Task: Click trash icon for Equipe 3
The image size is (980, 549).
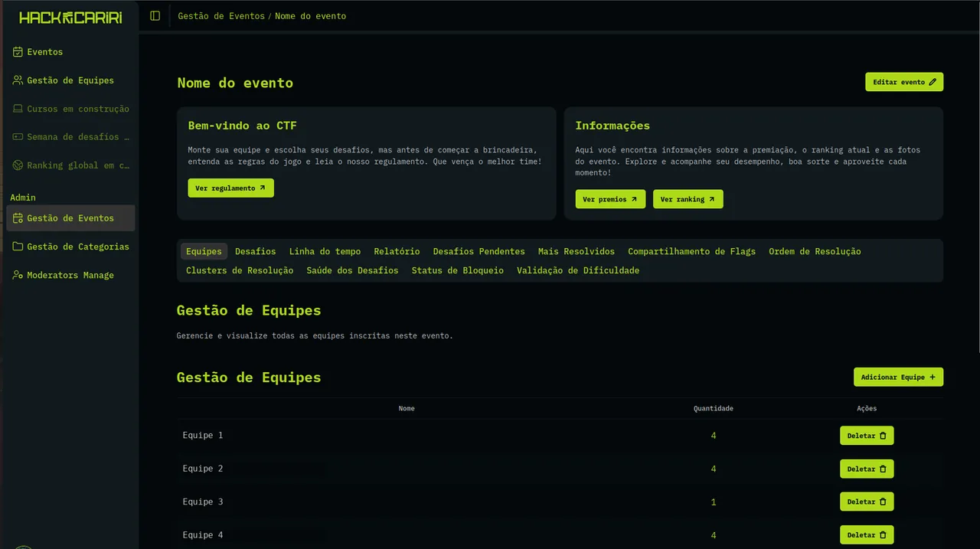Action: [x=883, y=502]
